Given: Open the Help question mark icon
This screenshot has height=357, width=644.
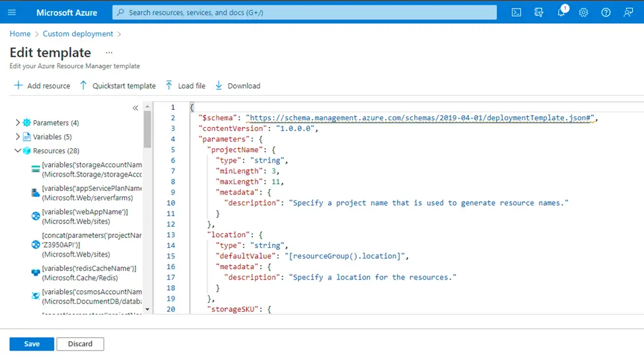Looking at the screenshot, I should click(606, 13).
